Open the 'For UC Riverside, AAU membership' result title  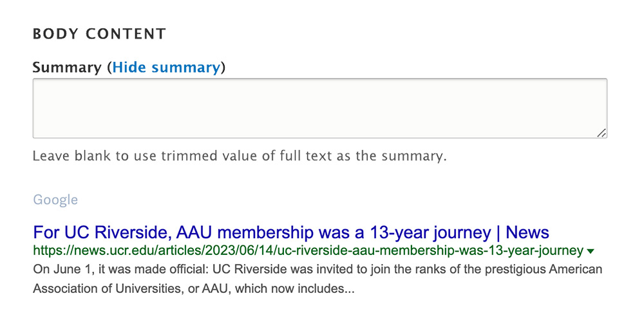tap(291, 232)
